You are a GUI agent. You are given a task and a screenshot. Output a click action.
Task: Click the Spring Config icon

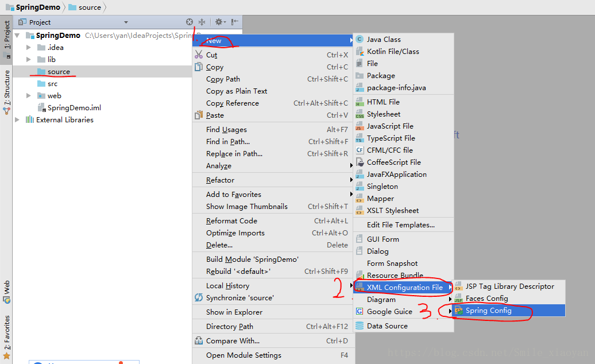459,311
